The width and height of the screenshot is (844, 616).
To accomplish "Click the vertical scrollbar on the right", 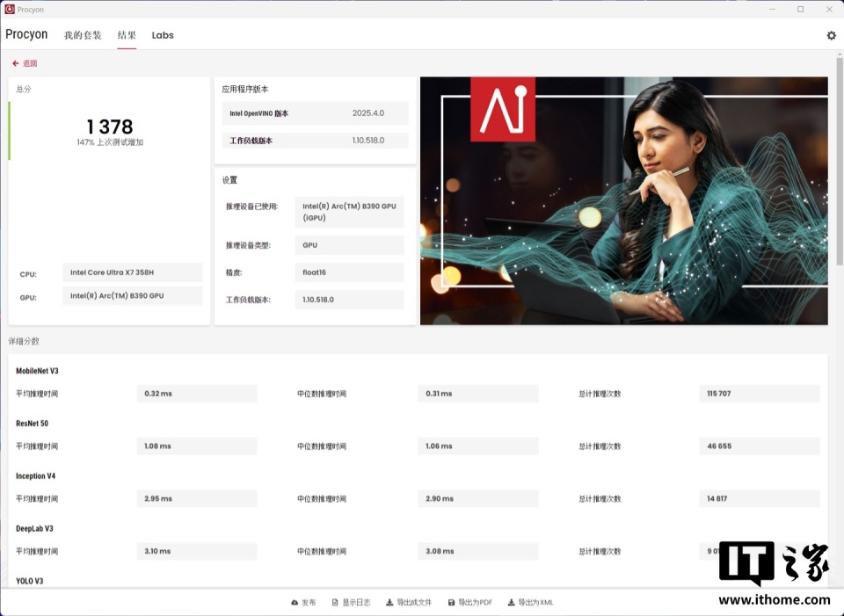I will pyautogui.click(x=840, y=160).
